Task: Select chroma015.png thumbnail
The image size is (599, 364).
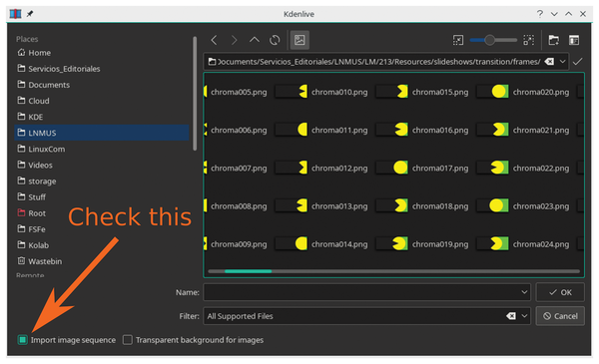Action: pyautogui.click(x=392, y=92)
